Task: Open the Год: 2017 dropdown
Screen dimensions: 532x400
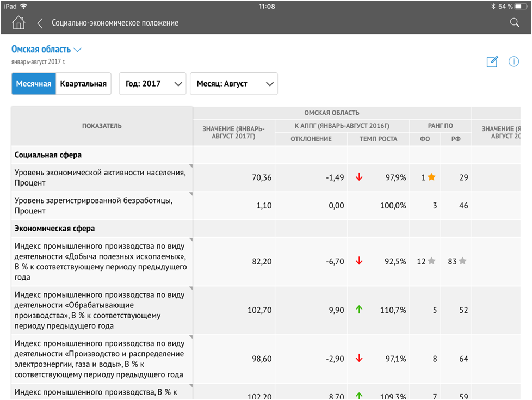Action: pos(153,84)
